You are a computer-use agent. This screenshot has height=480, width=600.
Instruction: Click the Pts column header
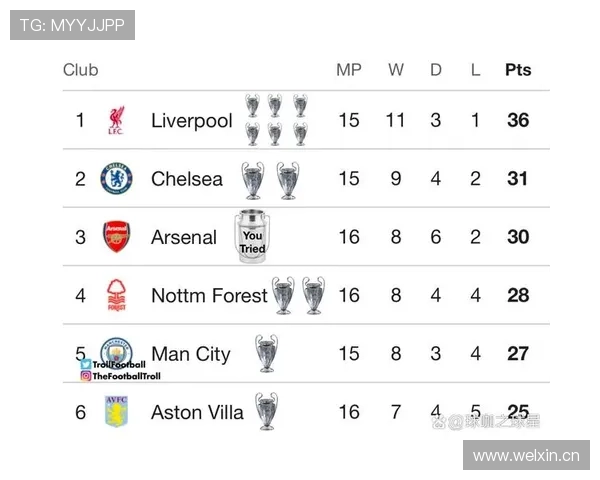(x=518, y=70)
